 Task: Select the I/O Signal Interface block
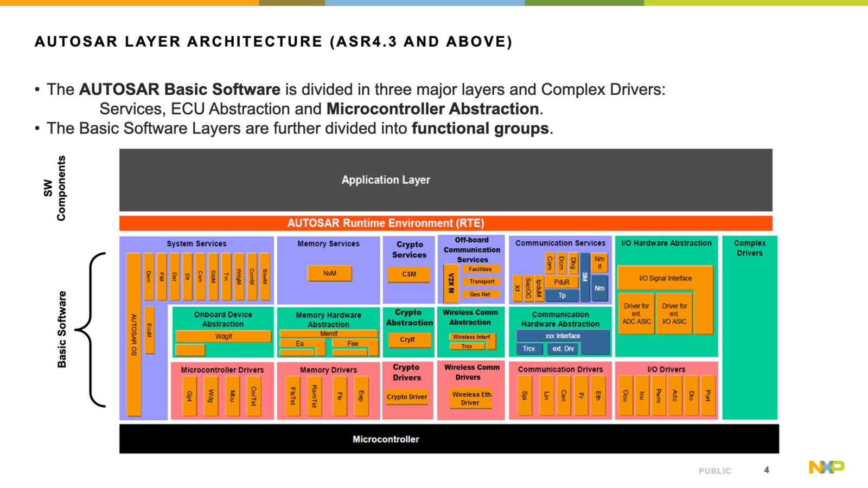(665, 278)
